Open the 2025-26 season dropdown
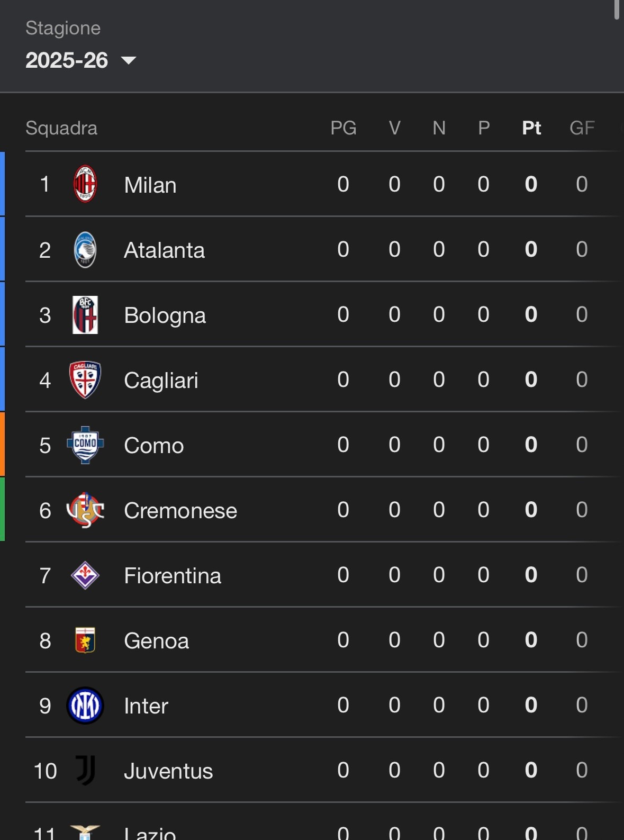This screenshot has width=624, height=840. (x=67, y=60)
